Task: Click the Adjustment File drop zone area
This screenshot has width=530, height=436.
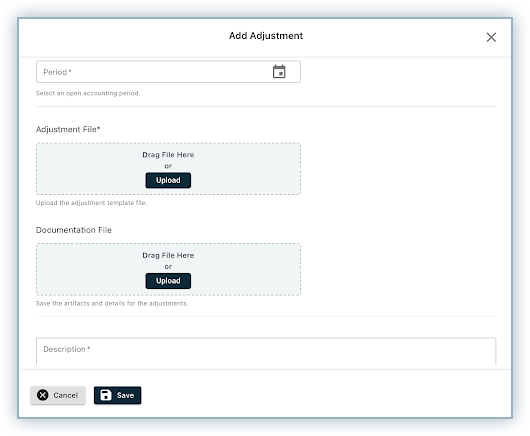Action: tap(168, 169)
